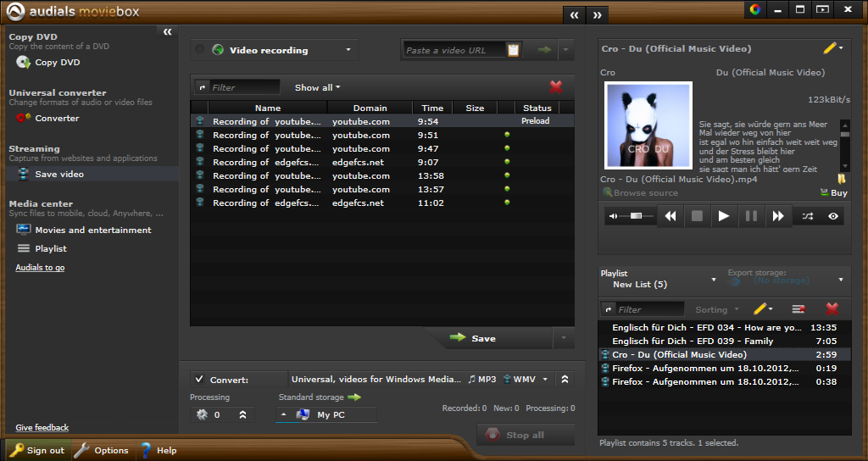
Task: Select the recording with time 9:54
Action: coord(382,121)
